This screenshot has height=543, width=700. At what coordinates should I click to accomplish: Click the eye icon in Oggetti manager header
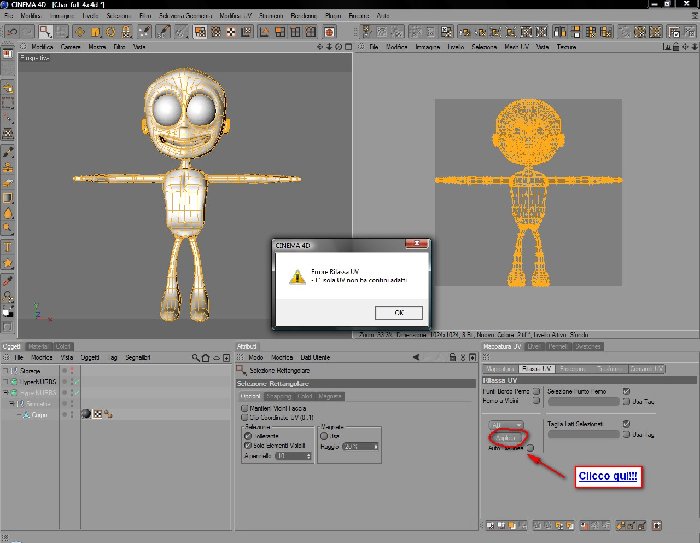pyautogui.click(x=217, y=358)
